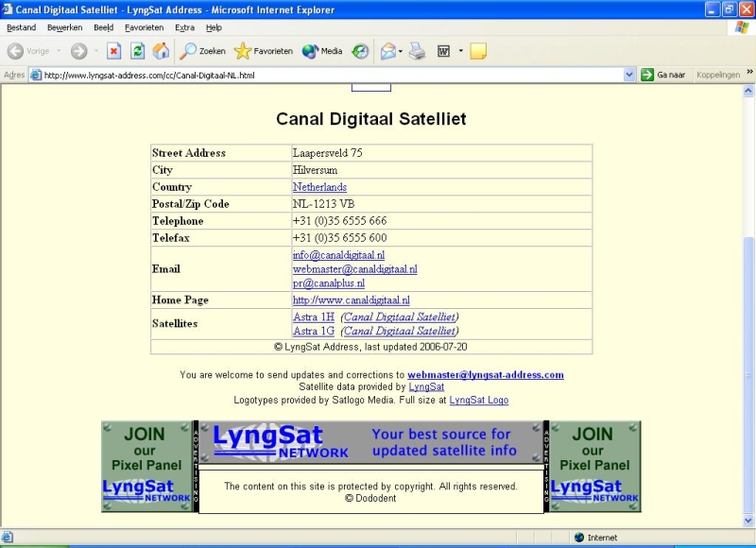
Task: Click the Back (Vorige) arrow icon
Action: point(15,51)
